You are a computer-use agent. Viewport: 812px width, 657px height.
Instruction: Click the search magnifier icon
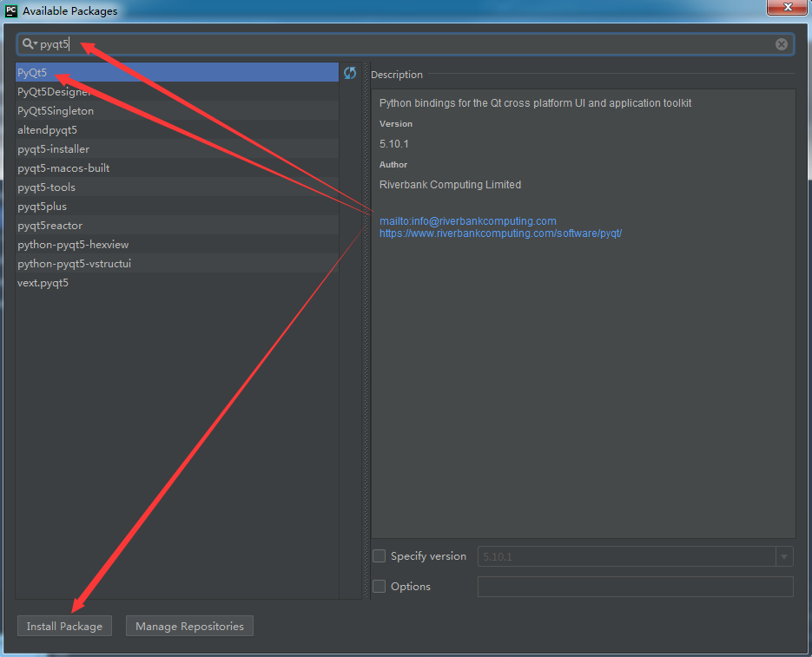point(29,44)
